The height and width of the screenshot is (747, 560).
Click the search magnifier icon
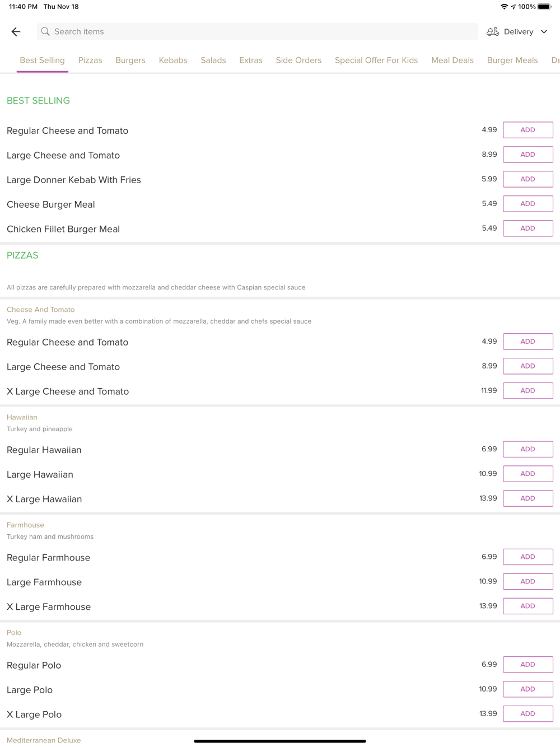[x=45, y=32]
